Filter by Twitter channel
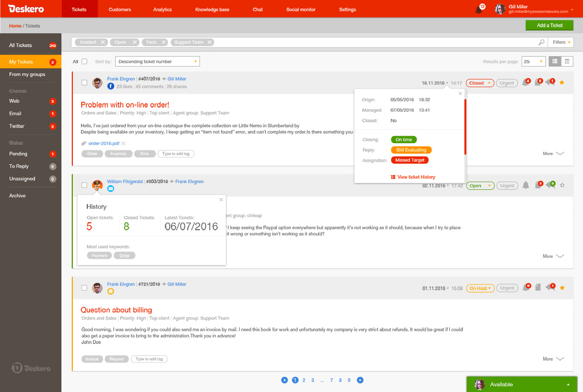The height and width of the screenshot is (392, 583). point(30,126)
